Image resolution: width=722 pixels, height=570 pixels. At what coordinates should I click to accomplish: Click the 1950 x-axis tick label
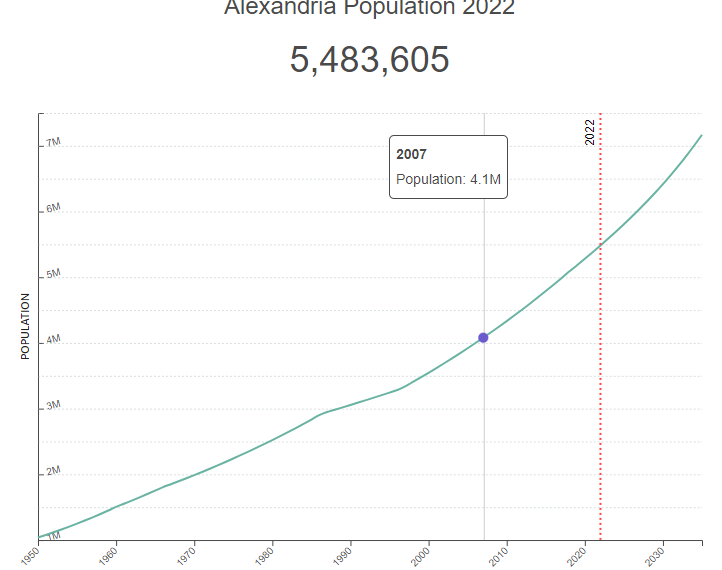pos(31,555)
